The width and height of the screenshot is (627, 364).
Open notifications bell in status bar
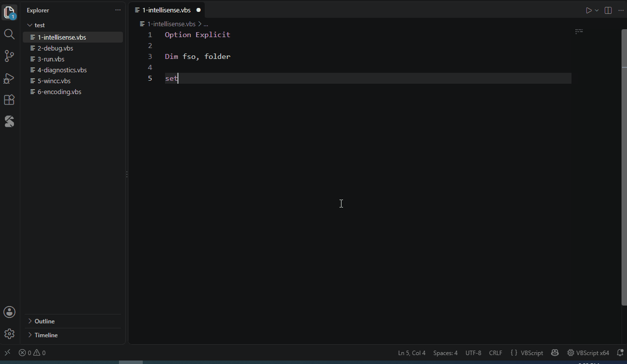pyautogui.click(x=620, y=353)
